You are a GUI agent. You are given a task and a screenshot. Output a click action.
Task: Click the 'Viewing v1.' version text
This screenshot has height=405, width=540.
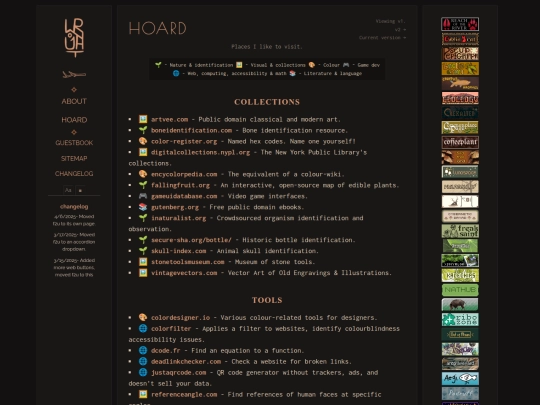click(x=391, y=21)
